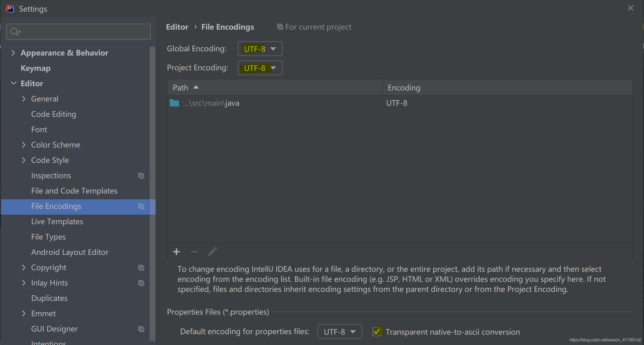
Task: Toggle Transparent native-to-ascii conversion checkbox
Action: [377, 332]
